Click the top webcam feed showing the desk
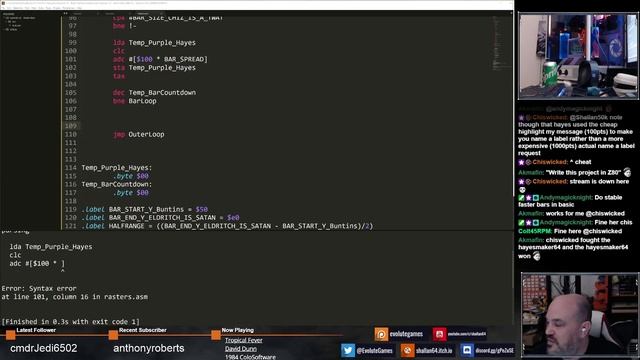Viewport: 640px width, 360px height. click(x=578, y=56)
